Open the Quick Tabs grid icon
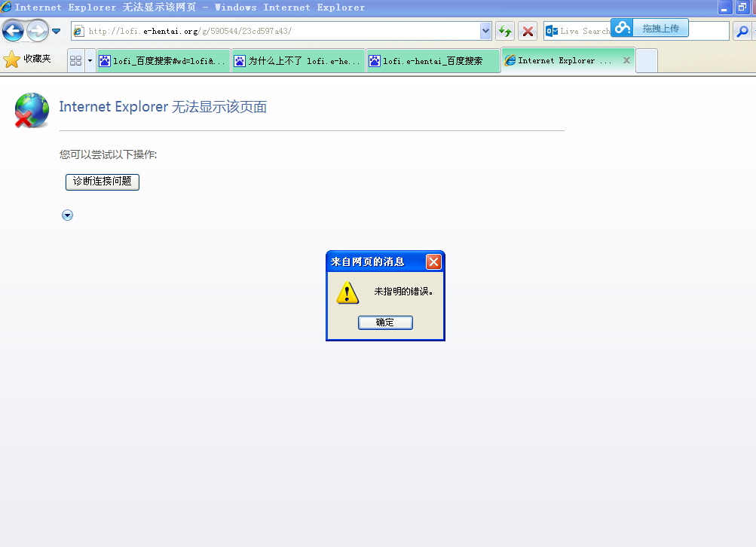This screenshot has width=756, height=547. [75, 61]
